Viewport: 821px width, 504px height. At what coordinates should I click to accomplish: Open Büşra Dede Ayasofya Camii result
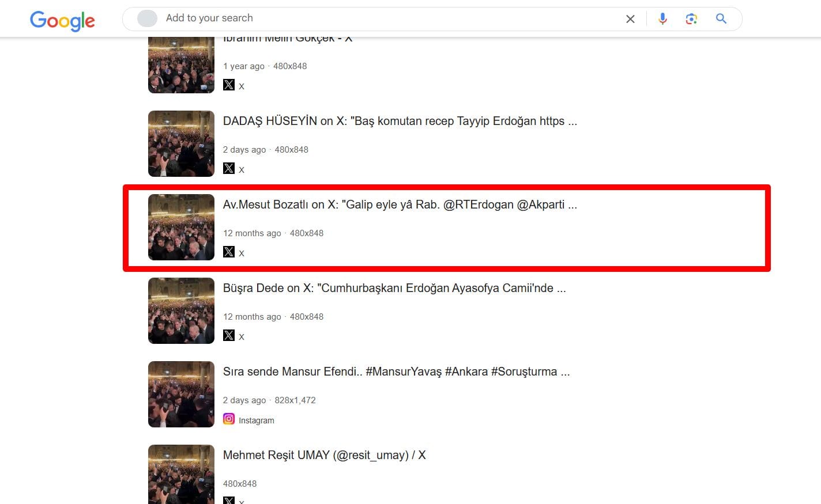click(x=394, y=289)
